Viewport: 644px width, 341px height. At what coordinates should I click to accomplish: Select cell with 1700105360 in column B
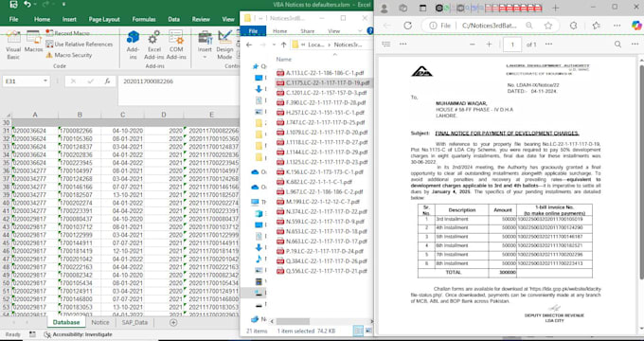coord(80,139)
